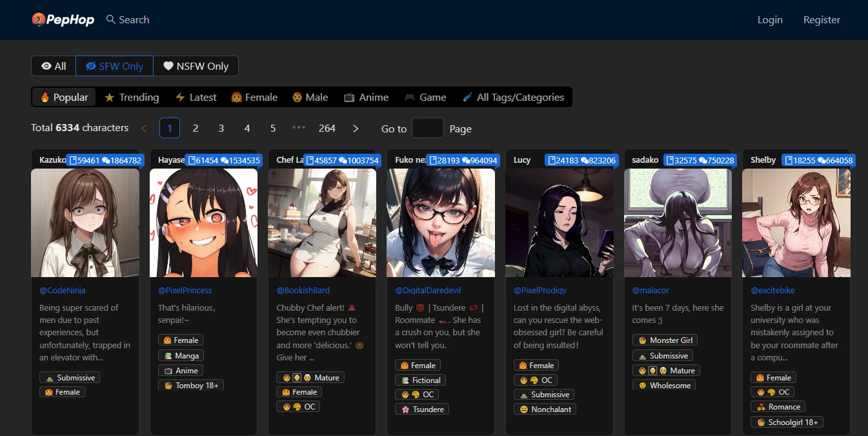Open the Male category tab
868x436 pixels.
(310, 98)
